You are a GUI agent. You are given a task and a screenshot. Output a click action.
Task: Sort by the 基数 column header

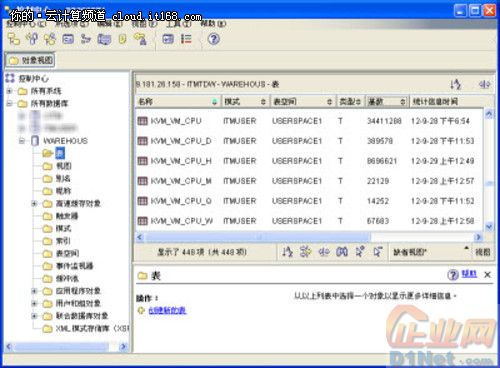click(x=387, y=102)
